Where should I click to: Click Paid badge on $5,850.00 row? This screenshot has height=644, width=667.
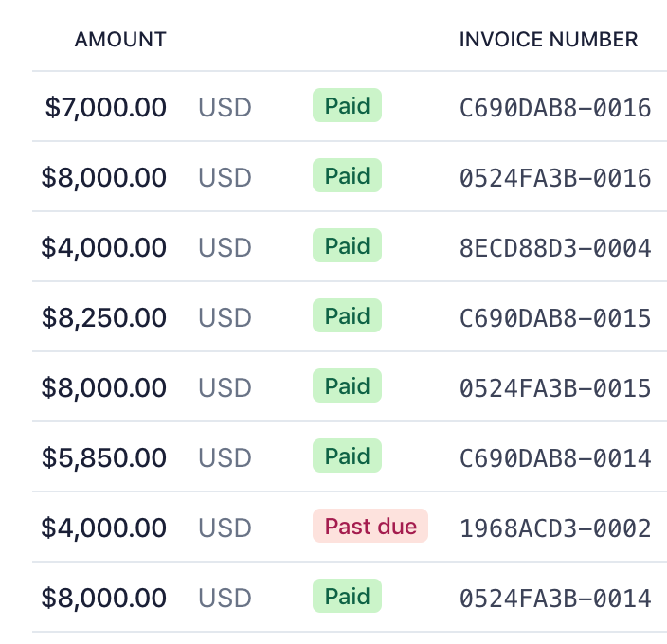click(347, 456)
